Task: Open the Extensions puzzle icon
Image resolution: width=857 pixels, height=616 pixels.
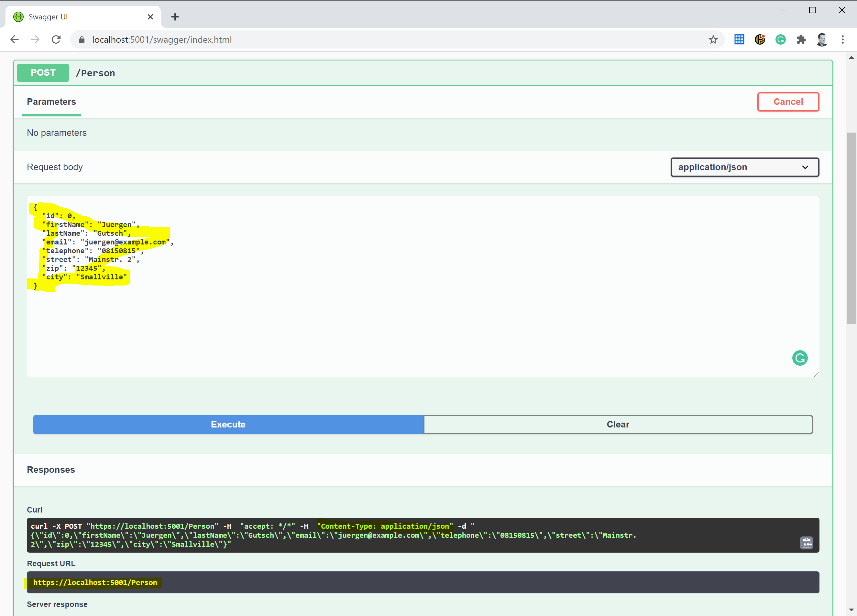Action: (x=801, y=40)
